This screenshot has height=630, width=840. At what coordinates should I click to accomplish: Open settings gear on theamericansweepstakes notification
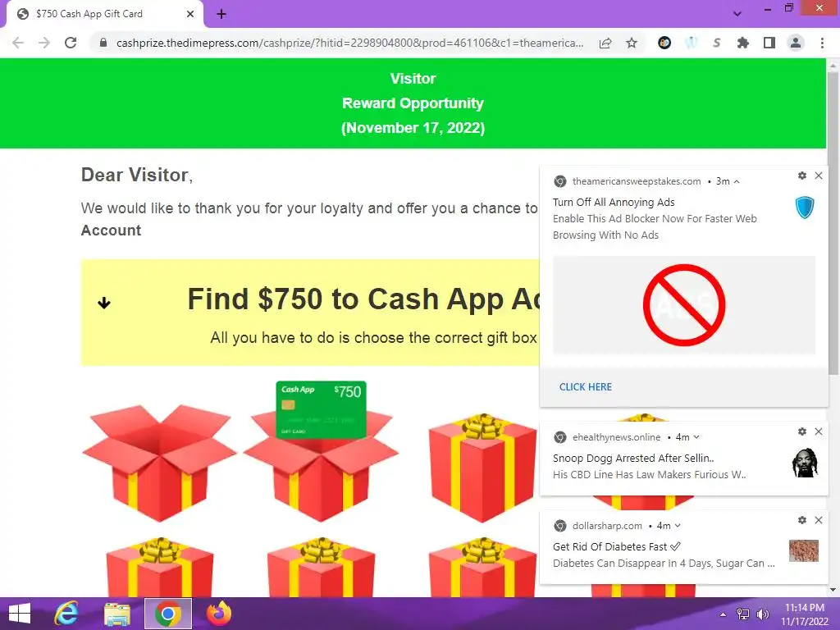point(802,176)
